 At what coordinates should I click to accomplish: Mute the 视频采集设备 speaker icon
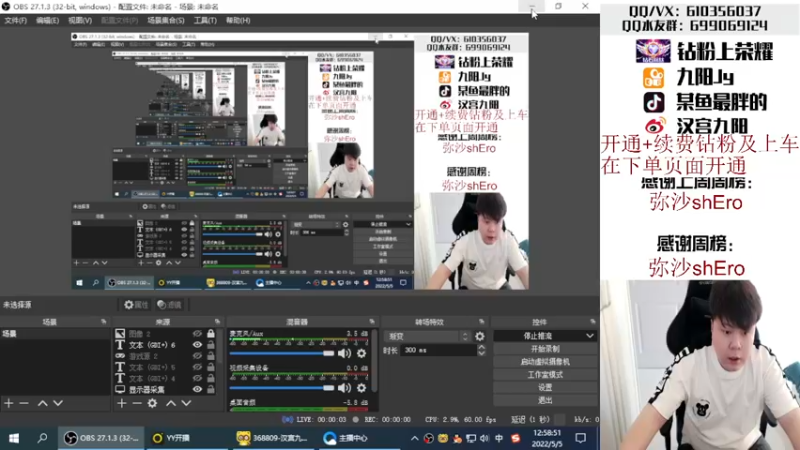[344, 388]
